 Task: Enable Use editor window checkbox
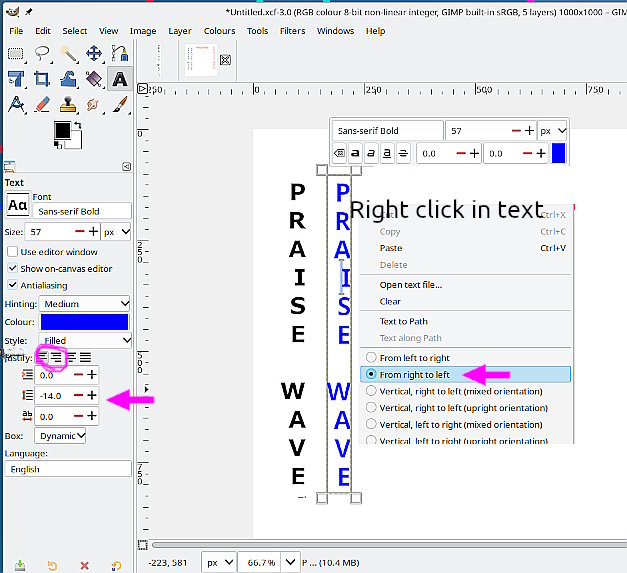pos(12,252)
